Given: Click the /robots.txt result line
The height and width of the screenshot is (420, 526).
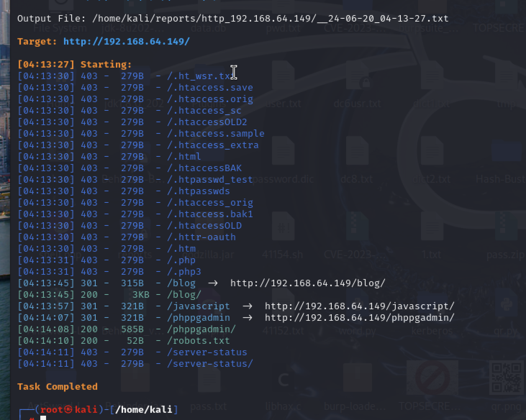Looking at the screenshot, I should pyautogui.click(x=123, y=341).
